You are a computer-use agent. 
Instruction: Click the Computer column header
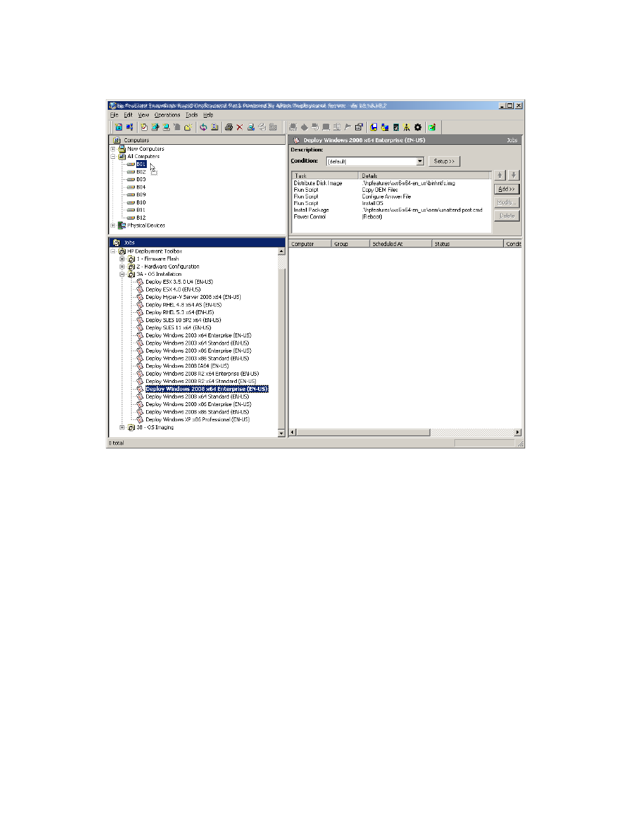(x=310, y=244)
